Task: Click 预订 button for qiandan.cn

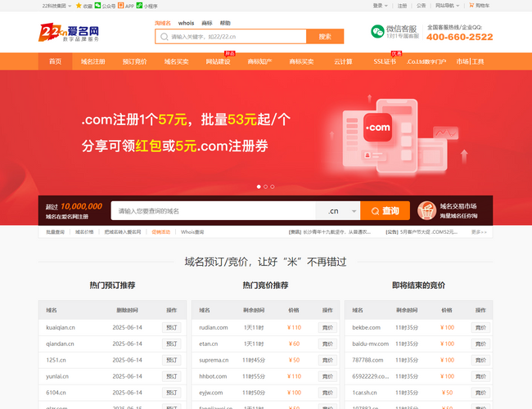Action: (x=172, y=344)
